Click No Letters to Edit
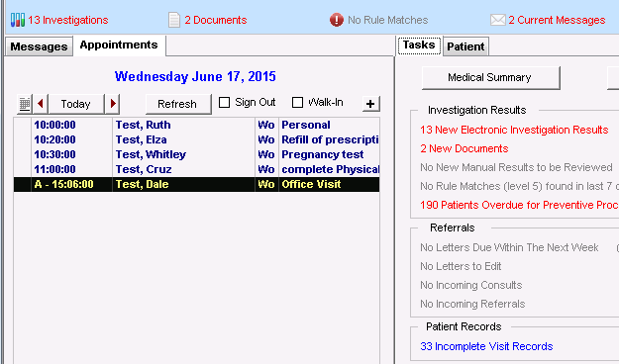The width and height of the screenshot is (619, 364). coord(461,266)
